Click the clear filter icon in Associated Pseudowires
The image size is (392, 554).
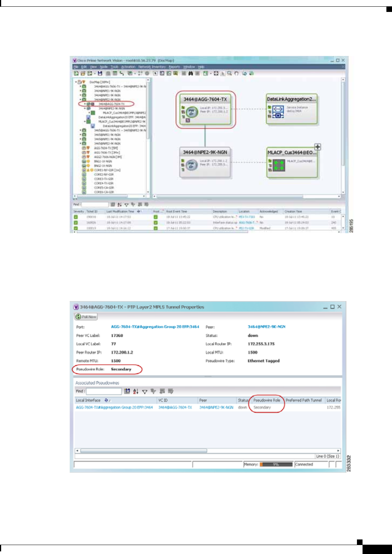[x=153, y=391]
